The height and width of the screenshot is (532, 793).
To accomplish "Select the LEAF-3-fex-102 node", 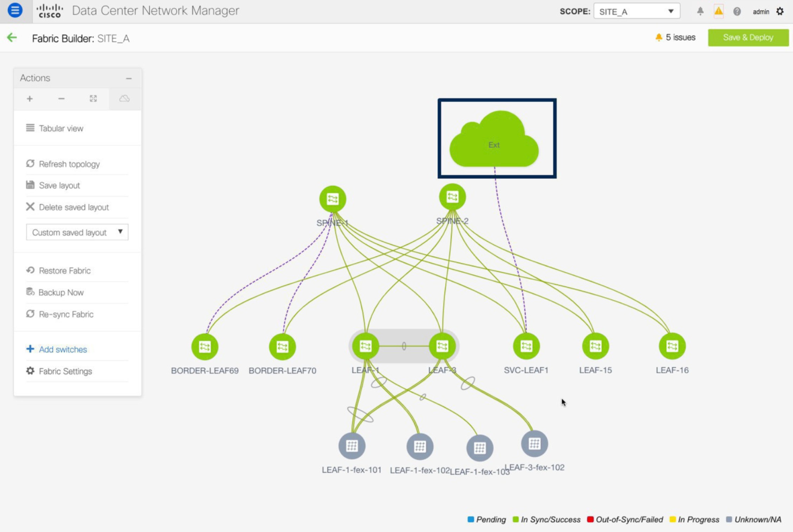I will click(x=534, y=444).
